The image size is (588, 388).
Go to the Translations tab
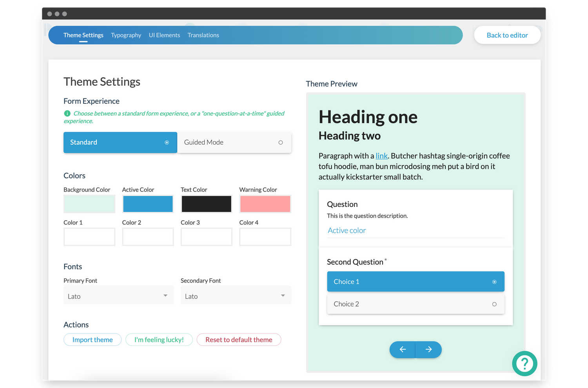pyautogui.click(x=203, y=35)
